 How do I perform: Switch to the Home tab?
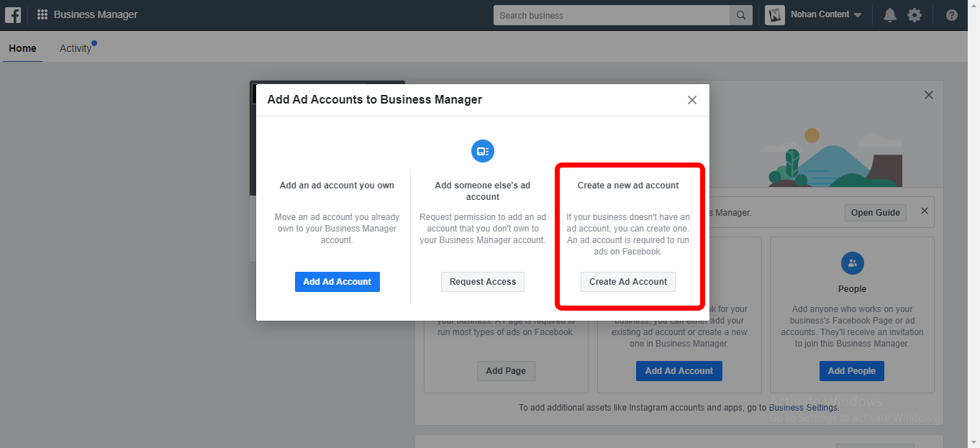(x=22, y=48)
